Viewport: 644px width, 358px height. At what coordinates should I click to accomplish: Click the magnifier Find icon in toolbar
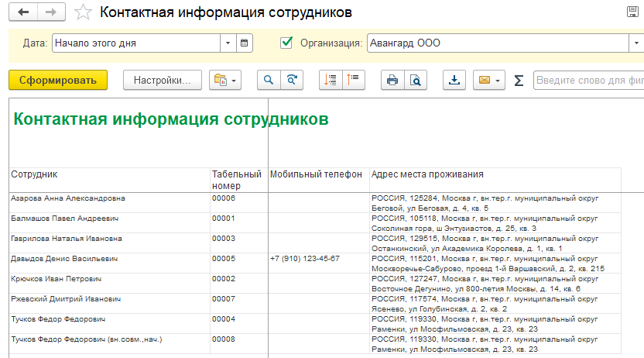click(x=269, y=80)
